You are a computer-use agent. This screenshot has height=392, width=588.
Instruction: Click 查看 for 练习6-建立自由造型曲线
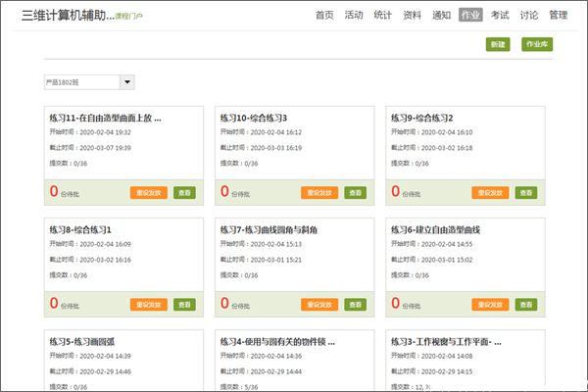(x=526, y=305)
